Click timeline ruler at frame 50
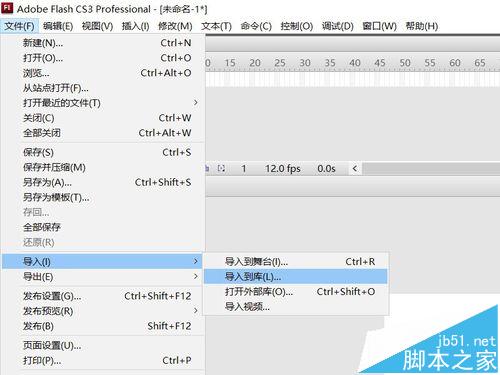Viewport: 500px width, 375px height. coord(405,63)
